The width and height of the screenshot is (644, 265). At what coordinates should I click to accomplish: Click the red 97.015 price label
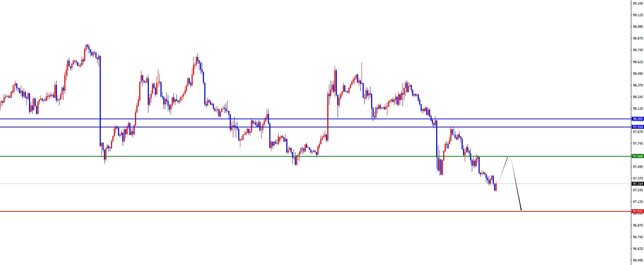pos(638,211)
